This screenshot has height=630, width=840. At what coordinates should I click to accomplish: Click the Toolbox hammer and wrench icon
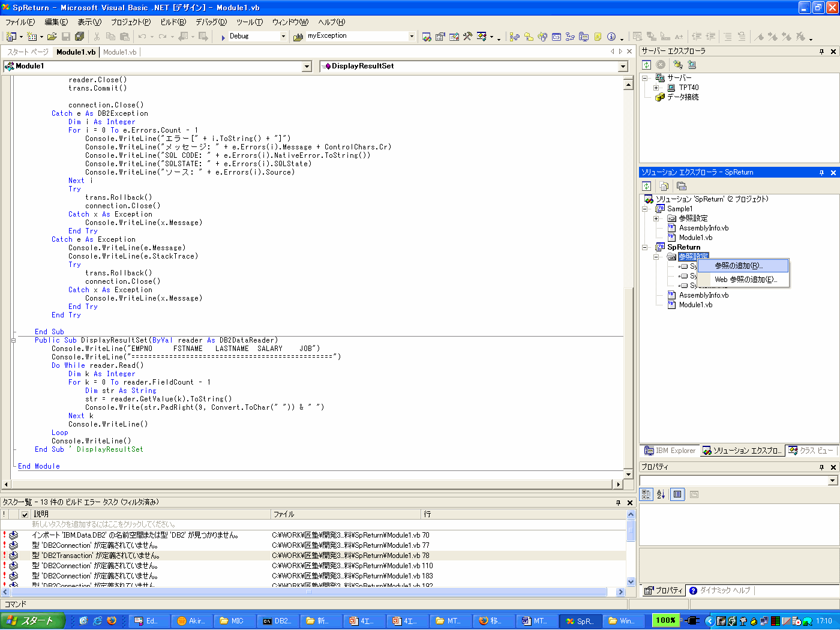(468, 37)
